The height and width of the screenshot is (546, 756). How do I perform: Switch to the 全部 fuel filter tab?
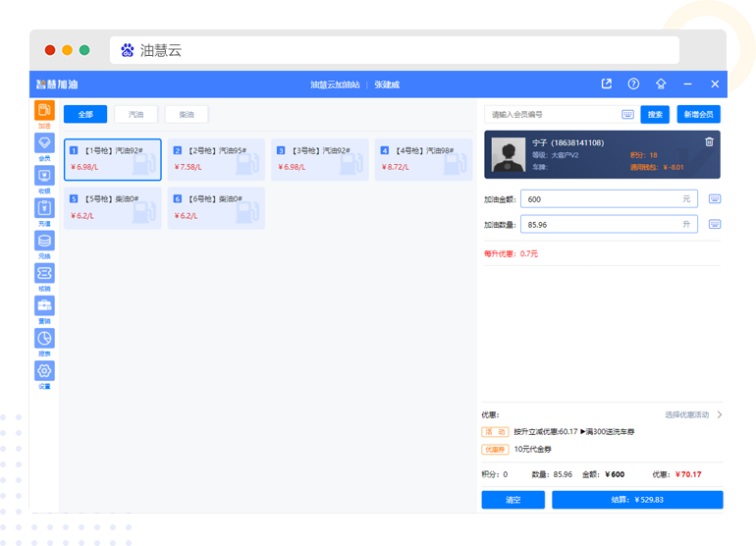tap(85, 114)
